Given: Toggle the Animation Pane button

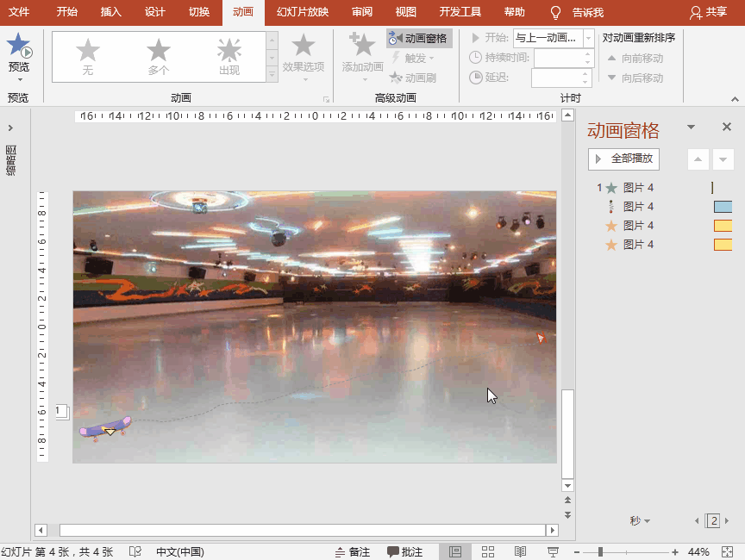Looking at the screenshot, I should 418,39.
